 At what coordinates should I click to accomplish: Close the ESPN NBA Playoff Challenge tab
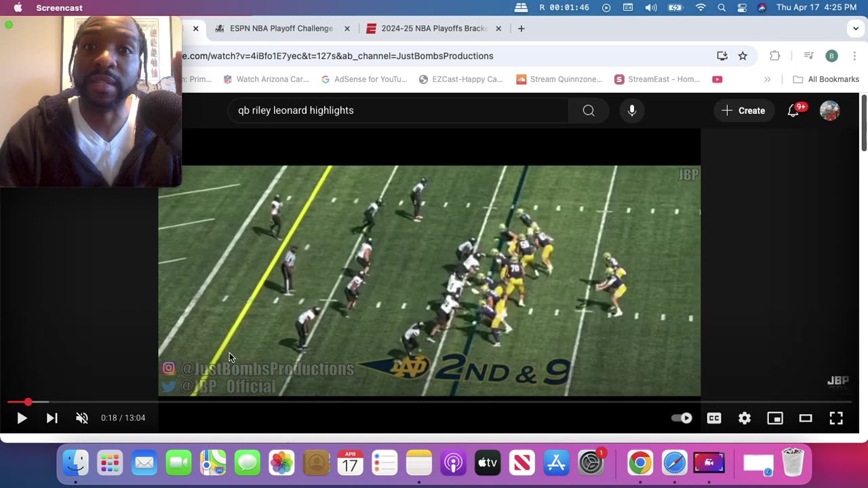(347, 28)
